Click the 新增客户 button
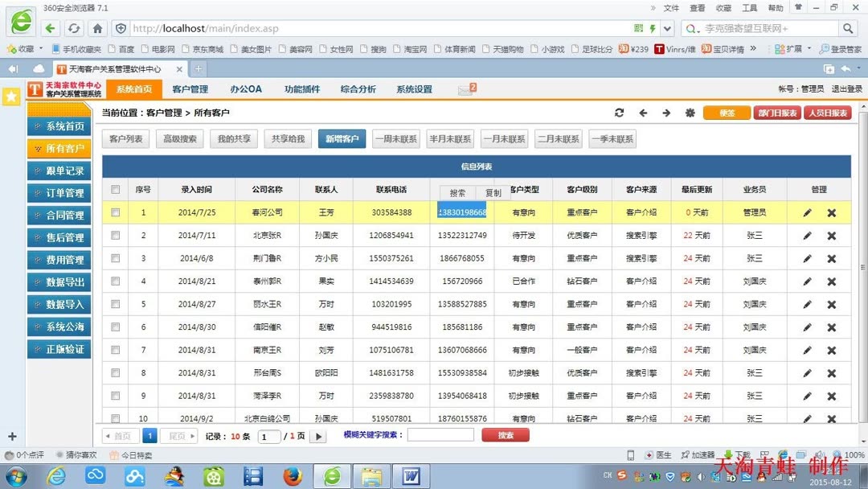The width and height of the screenshot is (868, 489). click(342, 138)
